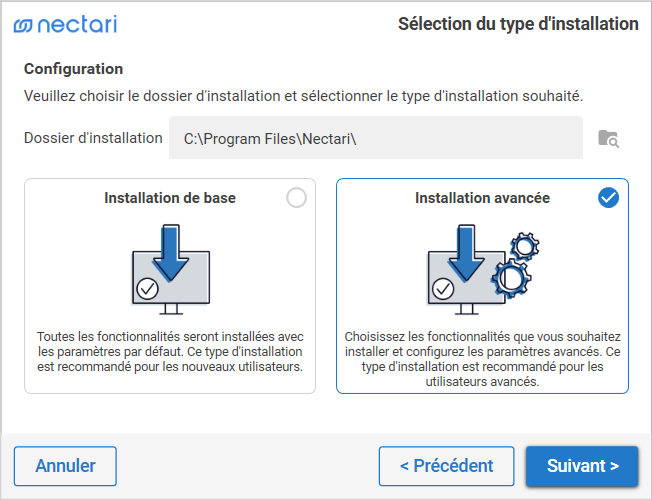Click the Configuration heading
Image resolution: width=652 pixels, height=500 pixels.
73,69
